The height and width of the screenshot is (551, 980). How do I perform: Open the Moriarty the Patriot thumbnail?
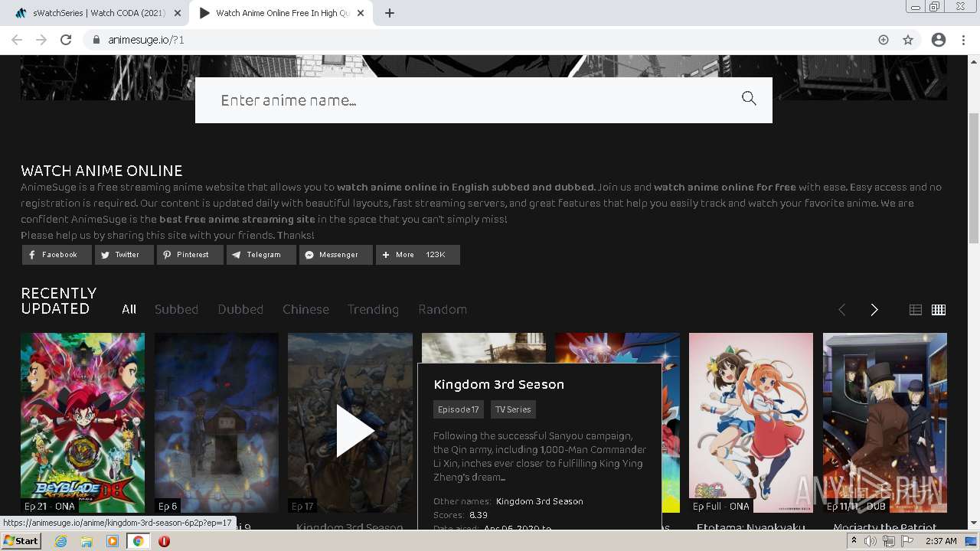(x=885, y=422)
